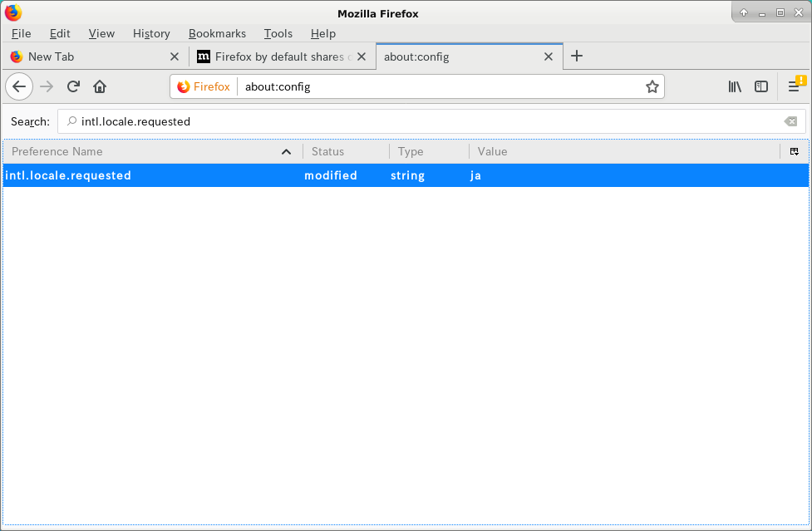Sort by Preference Name column
This screenshot has width=812, height=531.
[x=153, y=151]
